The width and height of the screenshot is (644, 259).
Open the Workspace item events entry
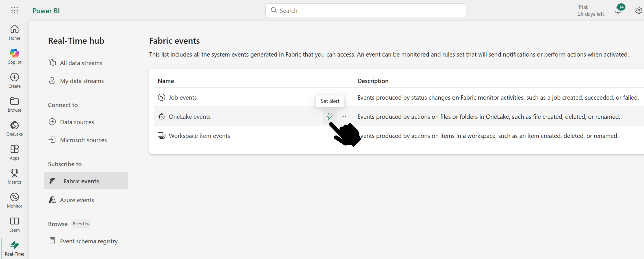(x=199, y=136)
